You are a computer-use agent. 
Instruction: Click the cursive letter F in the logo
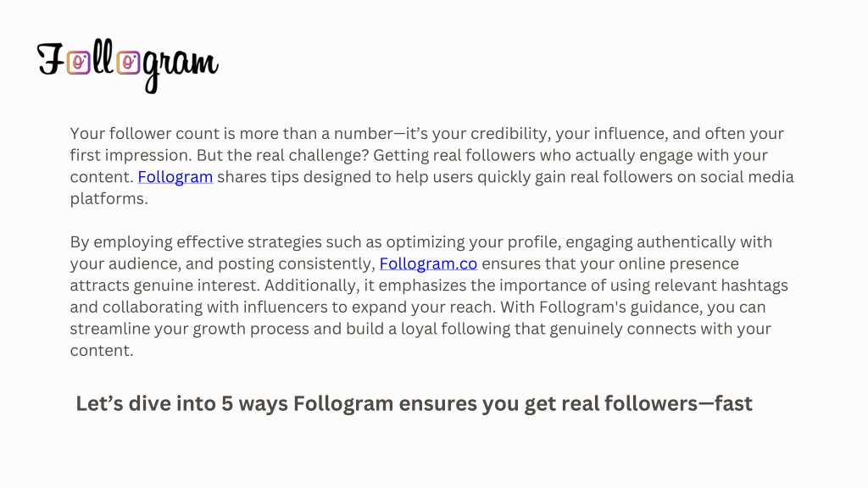[x=51, y=59]
